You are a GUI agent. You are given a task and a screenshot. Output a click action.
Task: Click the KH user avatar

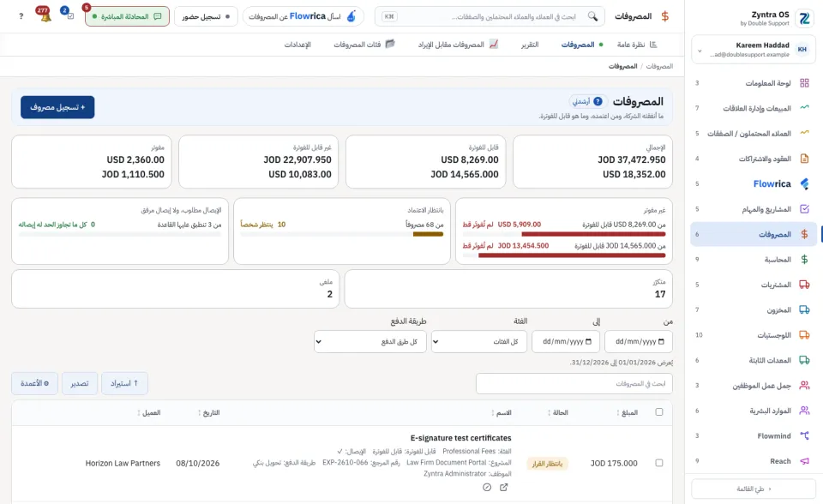pyautogui.click(x=802, y=50)
